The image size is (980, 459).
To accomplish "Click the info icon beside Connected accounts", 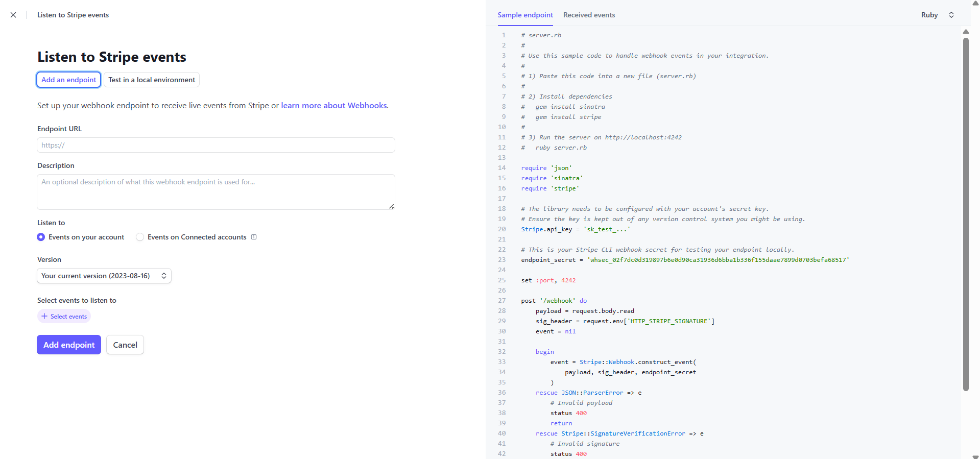I will (x=254, y=237).
